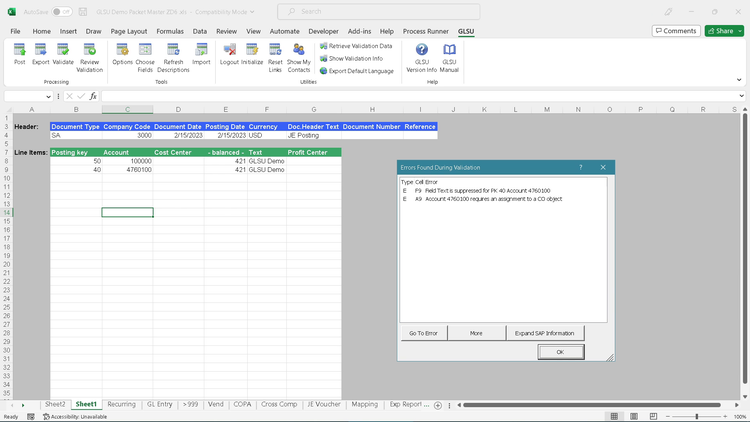Open file name Compatibility Mode dropdown
Viewport: 750px width, 422px height.
click(x=252, y=12)
